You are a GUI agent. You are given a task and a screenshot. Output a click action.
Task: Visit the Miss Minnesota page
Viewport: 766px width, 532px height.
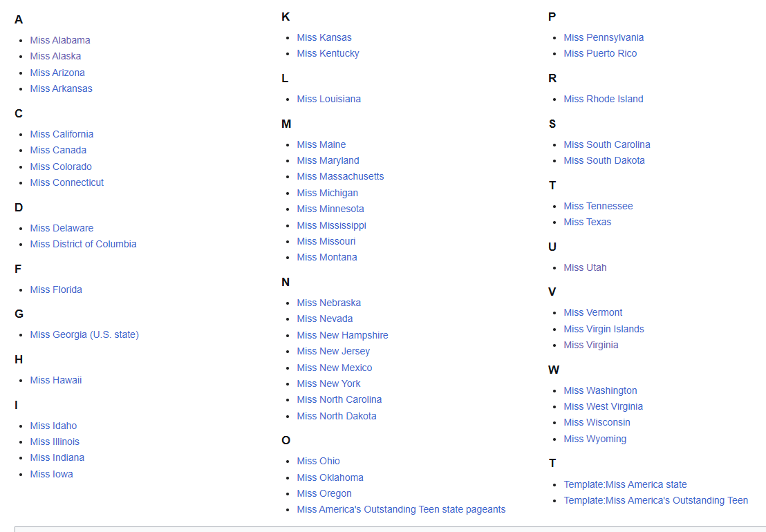click(330, 209)
